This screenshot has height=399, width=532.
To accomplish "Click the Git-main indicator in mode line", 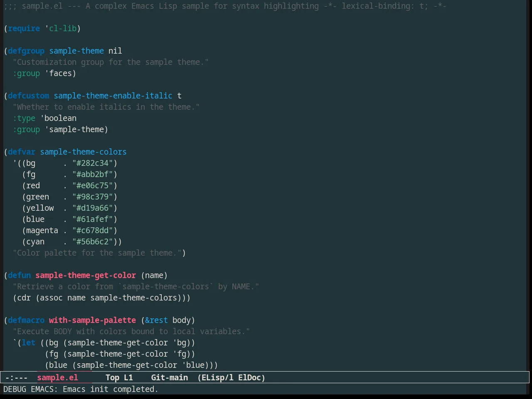I will point(170,377).
